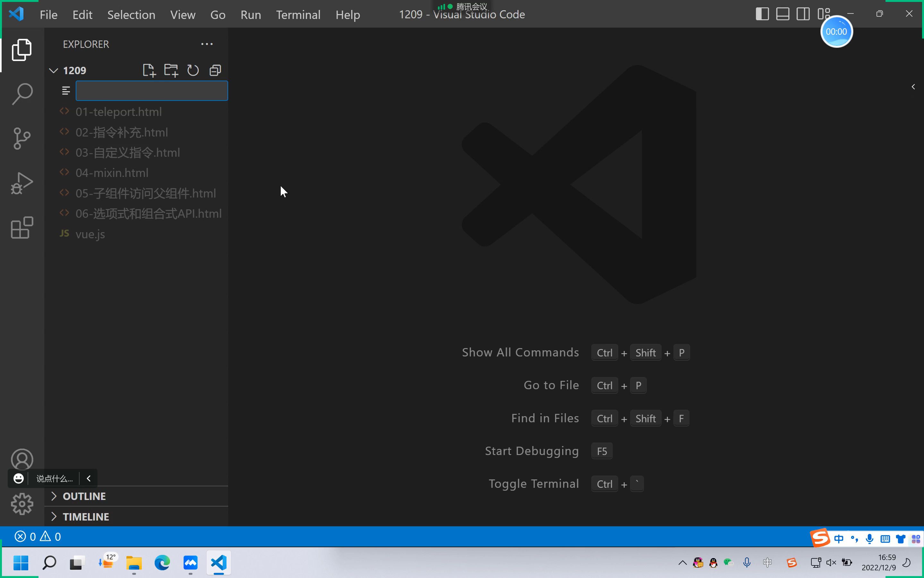The width and height of the screenshot is (924, 578).
Task: Click the new file name input box
Action: pyautogui.click(x=151, y=91)
